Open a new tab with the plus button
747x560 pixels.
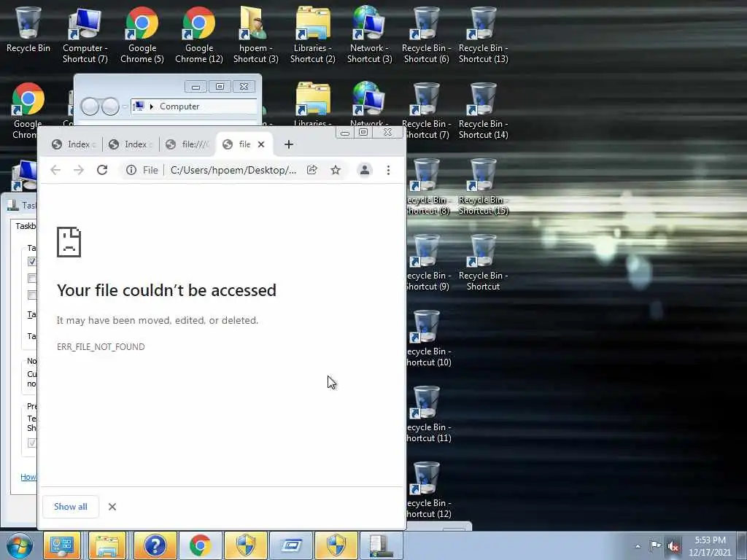pyautogui.click(x=289, y=144)
